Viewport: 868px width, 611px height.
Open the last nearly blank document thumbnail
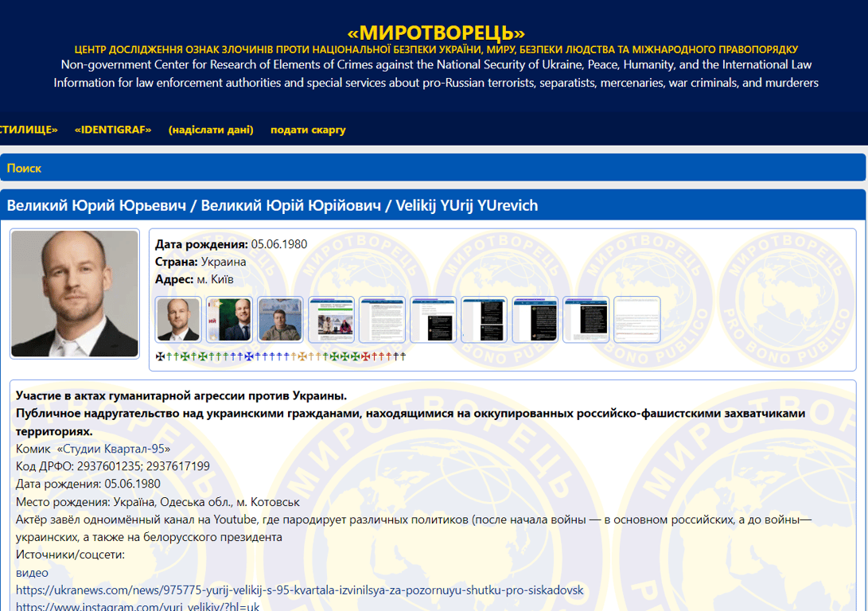point(636,320)
